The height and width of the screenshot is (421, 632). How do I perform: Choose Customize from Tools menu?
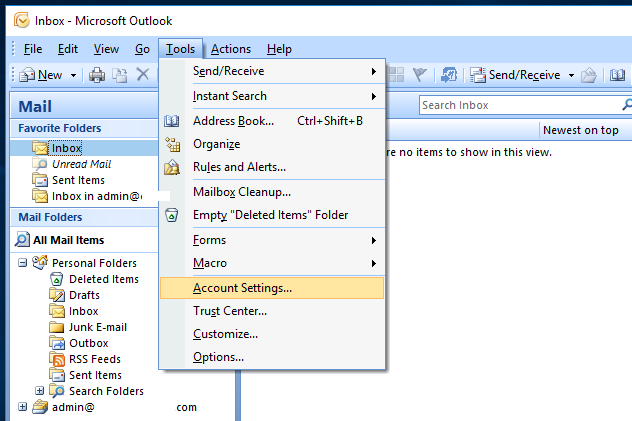click(x=272, y=334)
